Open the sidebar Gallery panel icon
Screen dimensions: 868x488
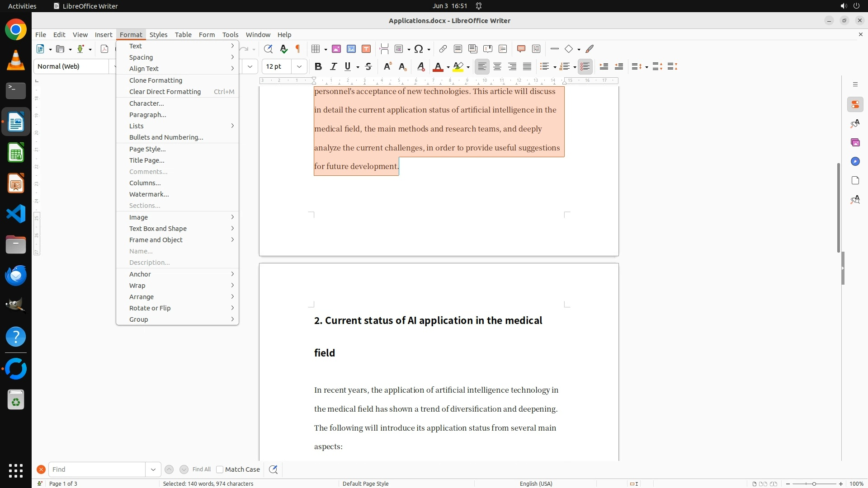tap(855, 142)
